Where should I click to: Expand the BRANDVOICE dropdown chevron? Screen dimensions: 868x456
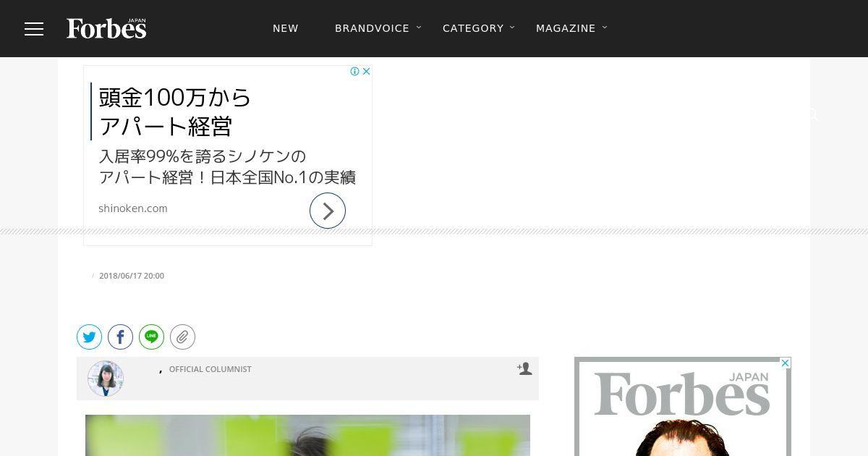point(419,28)
